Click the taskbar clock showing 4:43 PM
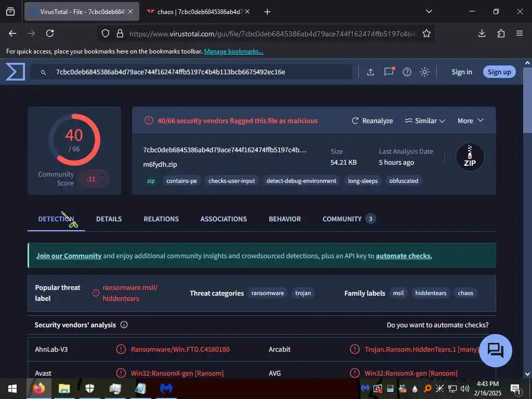 click(x=487, y=389)
